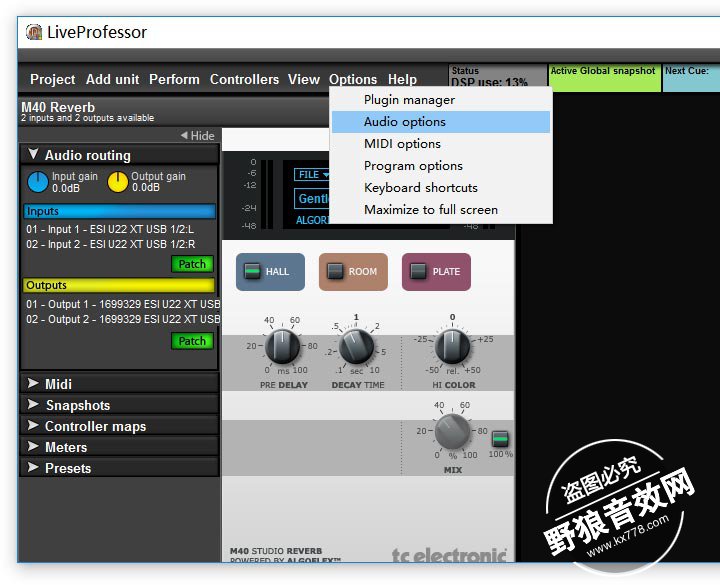Click the tc electronic logo

(x=450, y=555)
